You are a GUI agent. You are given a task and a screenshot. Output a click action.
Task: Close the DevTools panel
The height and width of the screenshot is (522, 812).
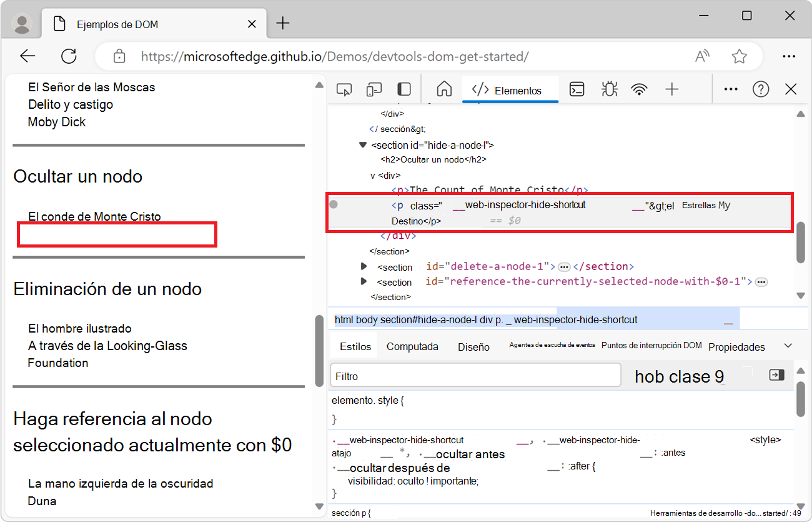point(791,89)
